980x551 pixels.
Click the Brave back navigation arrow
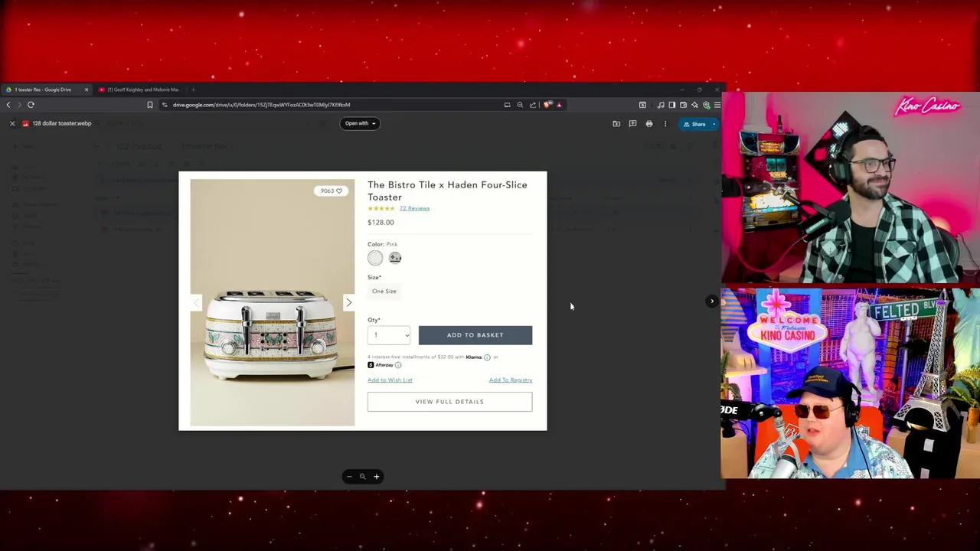point(8,105)
